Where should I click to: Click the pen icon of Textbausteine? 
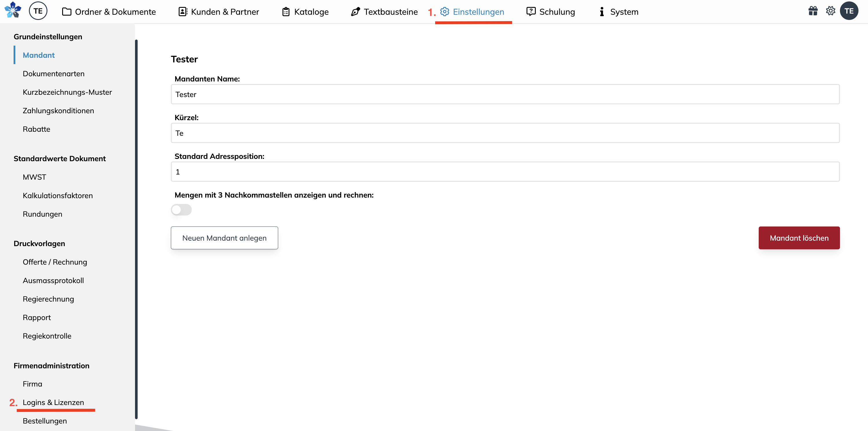[x=355, y=12]
